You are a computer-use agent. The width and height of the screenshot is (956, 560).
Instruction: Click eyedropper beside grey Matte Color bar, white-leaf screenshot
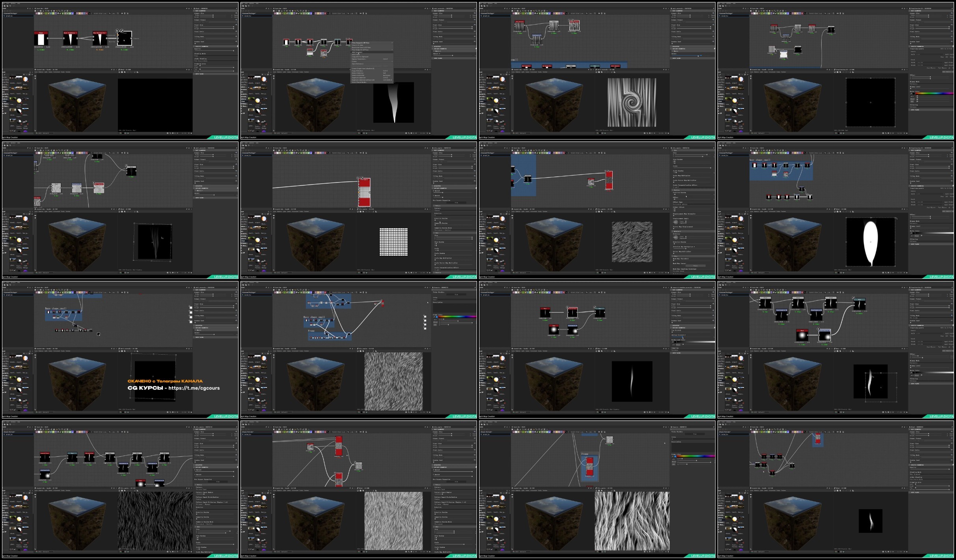pyautogui.click(x=911, y=233)
